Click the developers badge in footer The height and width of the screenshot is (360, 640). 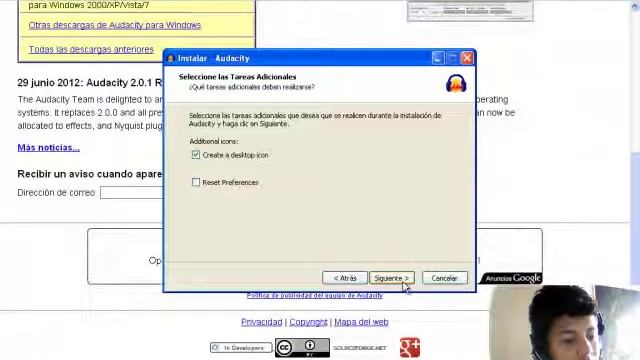[x=241, y=348]
